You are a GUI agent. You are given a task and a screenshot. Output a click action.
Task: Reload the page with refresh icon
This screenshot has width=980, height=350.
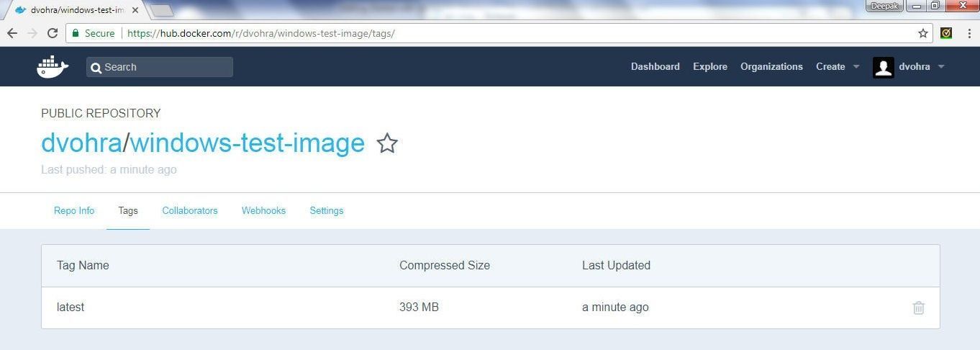pos(53,33)
